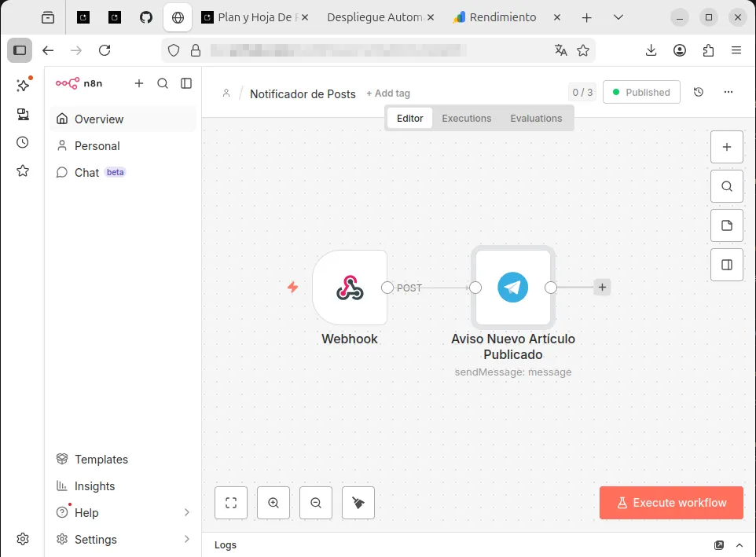
Task: Click the Webhook node output connector
Action: coord(387,288)
